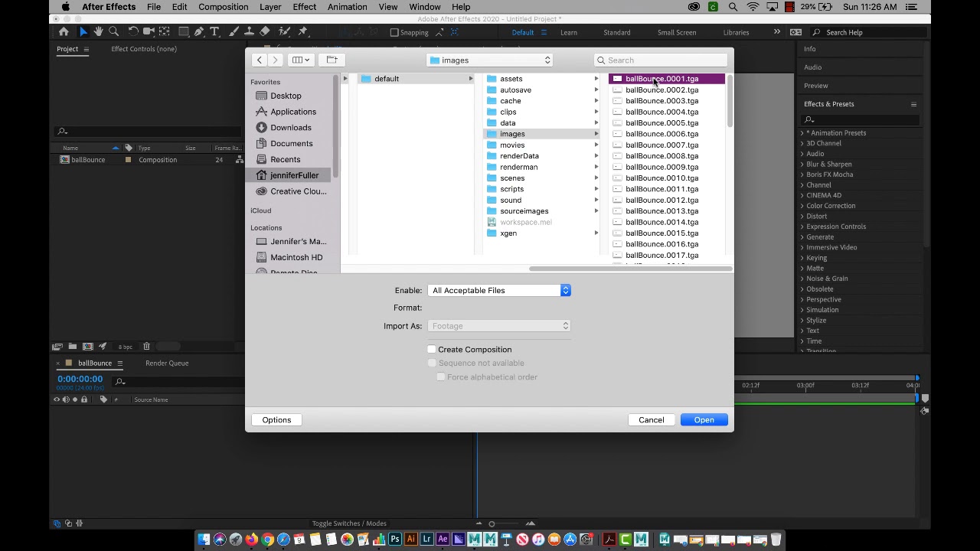
Task: Select the Zoom tool magnifier
Action: [113, 32]
